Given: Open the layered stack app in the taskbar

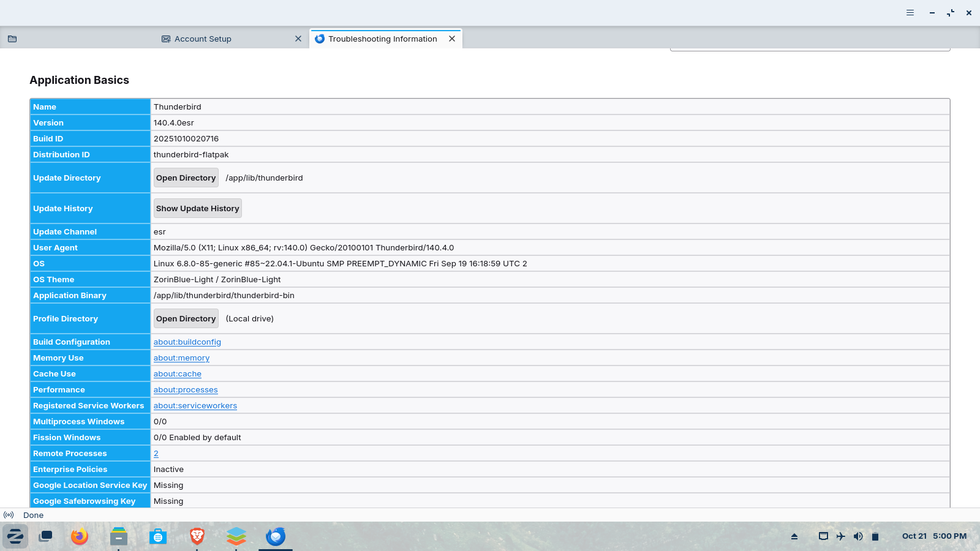Looking at the screenshot, I should (x=236, y=536).
